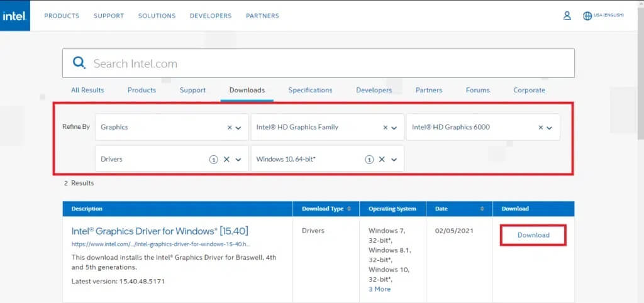Open the Solutions menu
644x303 pixels.
157,16
